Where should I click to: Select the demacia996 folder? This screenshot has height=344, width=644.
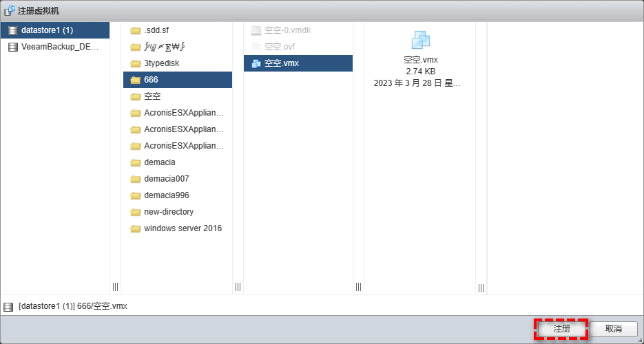tap(166, 195)
